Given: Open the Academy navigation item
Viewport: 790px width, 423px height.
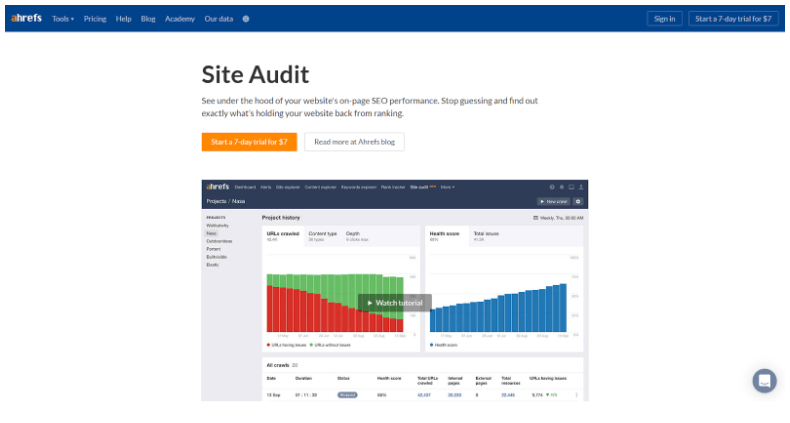Looking at the screenshot, I should point(180,19).
